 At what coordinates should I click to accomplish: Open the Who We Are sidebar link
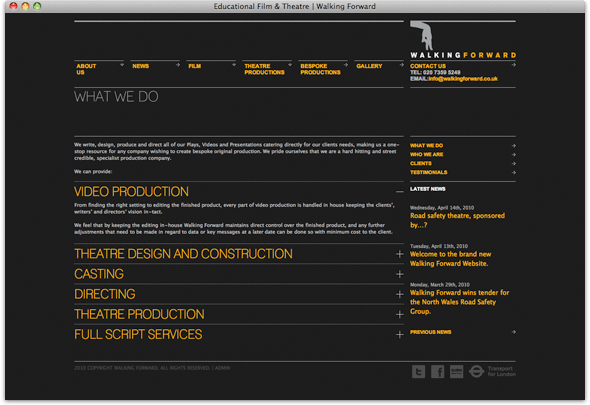(x=426, y=155)
